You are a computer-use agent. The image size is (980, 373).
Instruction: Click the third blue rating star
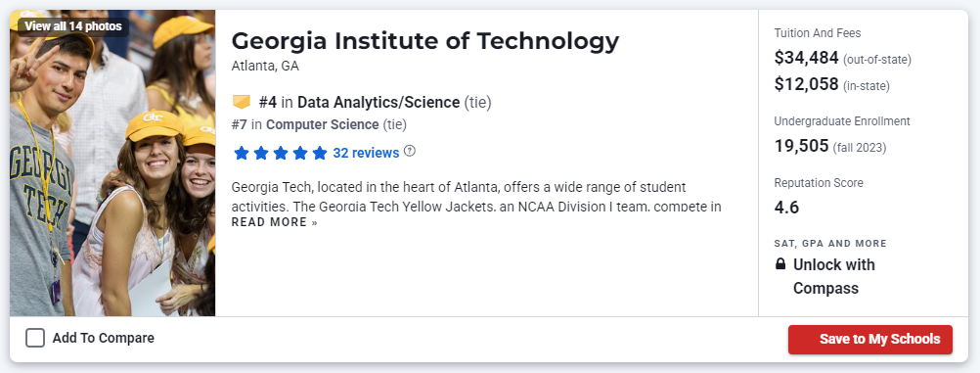point(281,154)
